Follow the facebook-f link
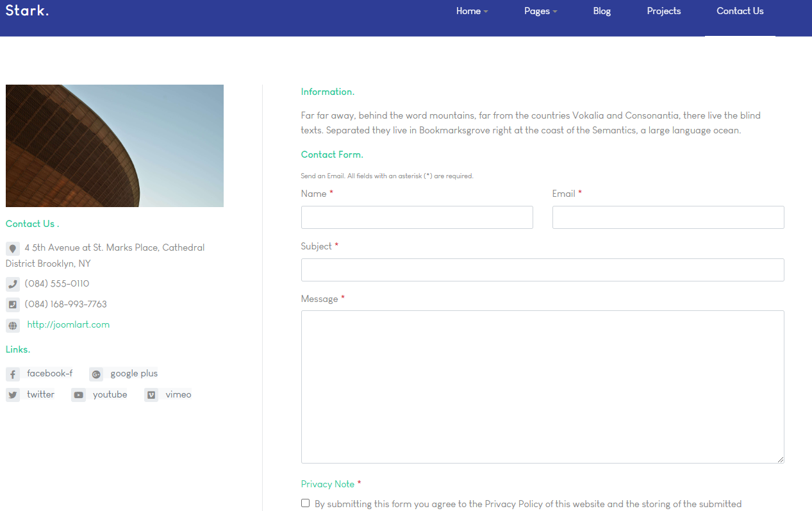Viewport: 812px width, 511px height. pyautogui.click(x=50, y=373)
